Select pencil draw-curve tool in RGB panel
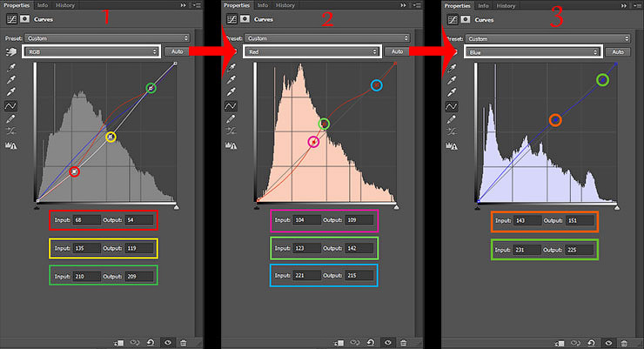The height and width of the screenshot is (349, 644). click(10, 119)
